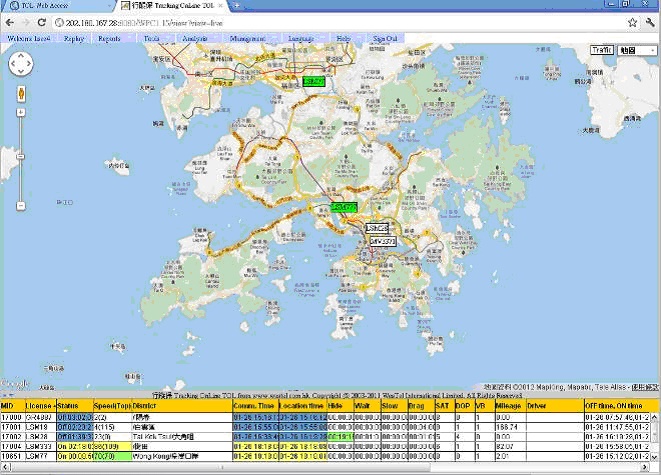Screen dimensions: 661x475
Task: Click the horizontal scrollbar right arrow
Action: click(x=645, y=467)
